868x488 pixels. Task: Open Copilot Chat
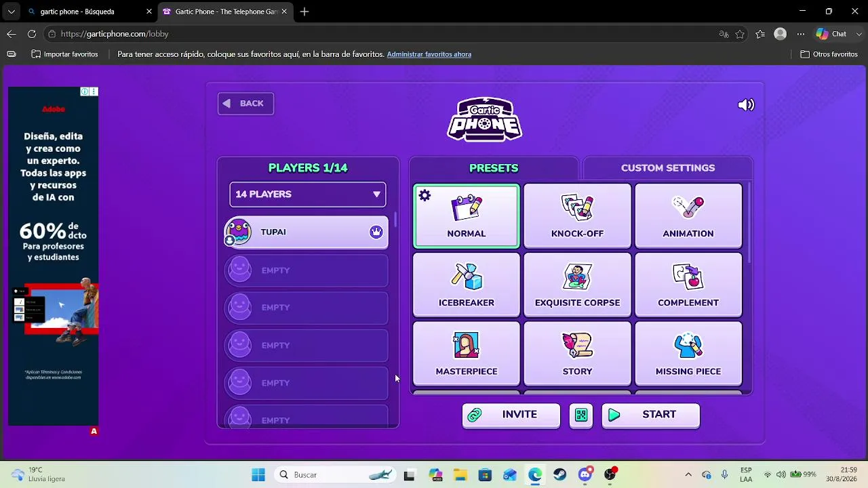coord(831,34)
